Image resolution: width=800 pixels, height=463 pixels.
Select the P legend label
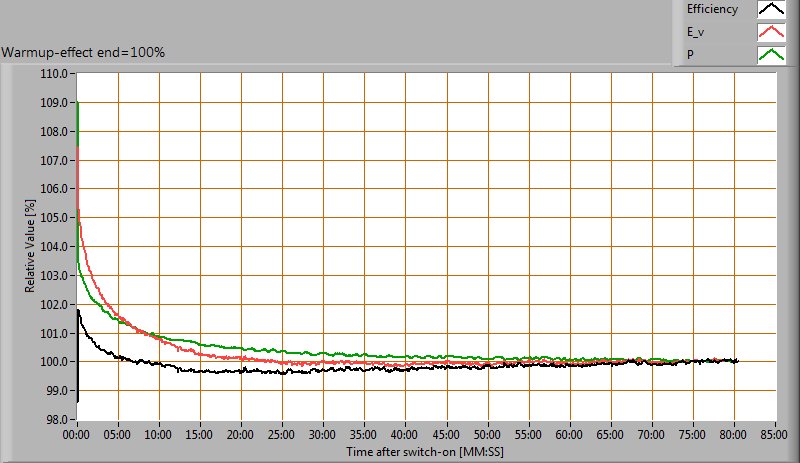(x=690, y=55)
